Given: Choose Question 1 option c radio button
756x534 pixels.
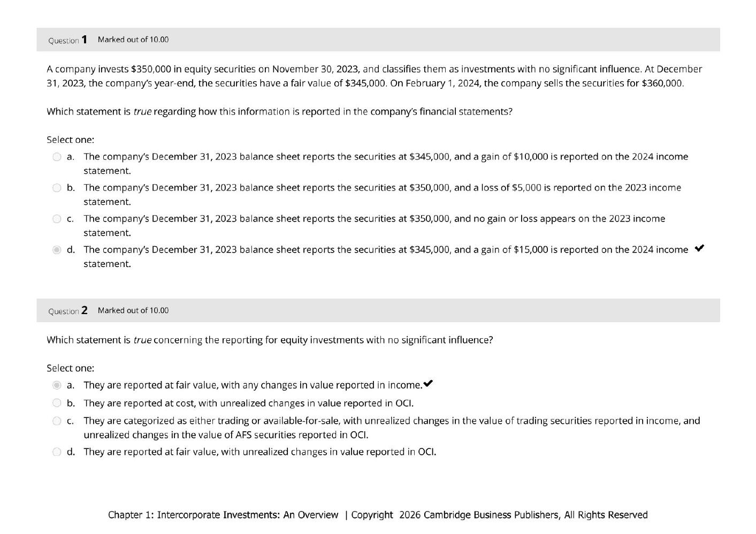Looking at the screenshot, I should coord(57,219).
